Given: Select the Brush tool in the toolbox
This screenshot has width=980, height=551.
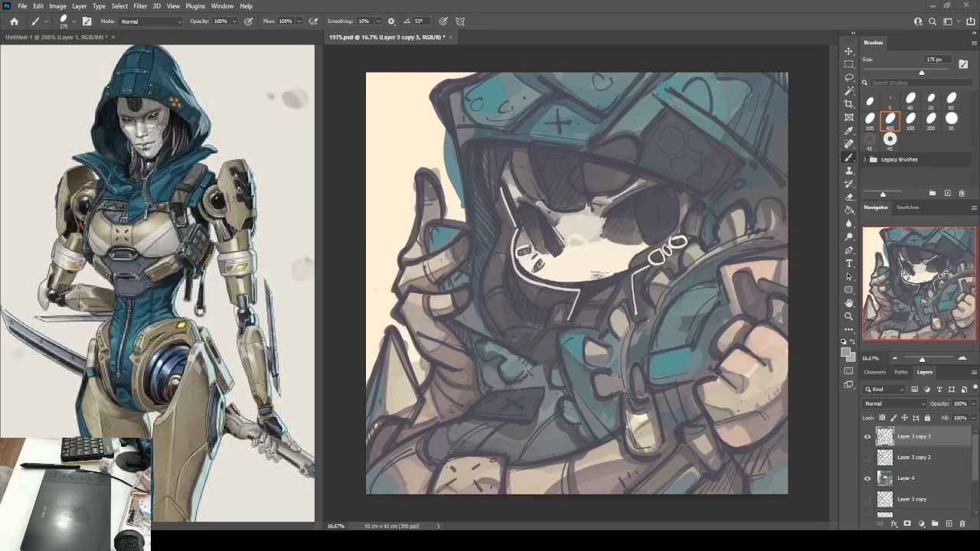Looking at the screenshot, I should coord(849,157).
